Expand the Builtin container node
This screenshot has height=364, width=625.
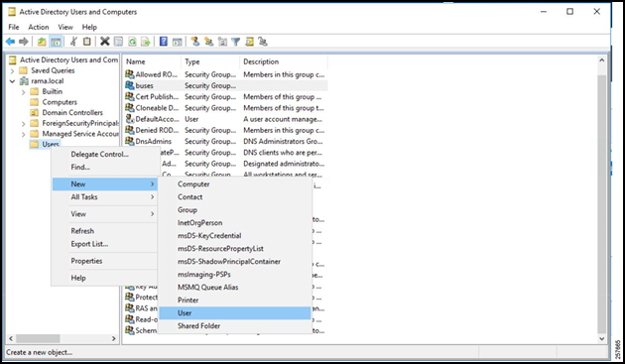[23, 91]
